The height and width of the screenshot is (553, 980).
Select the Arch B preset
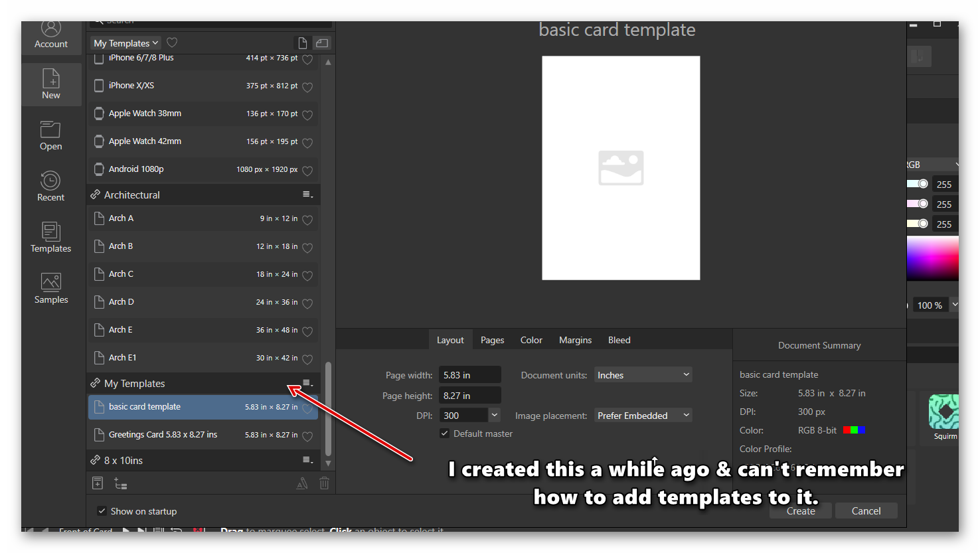pos(203,246)
